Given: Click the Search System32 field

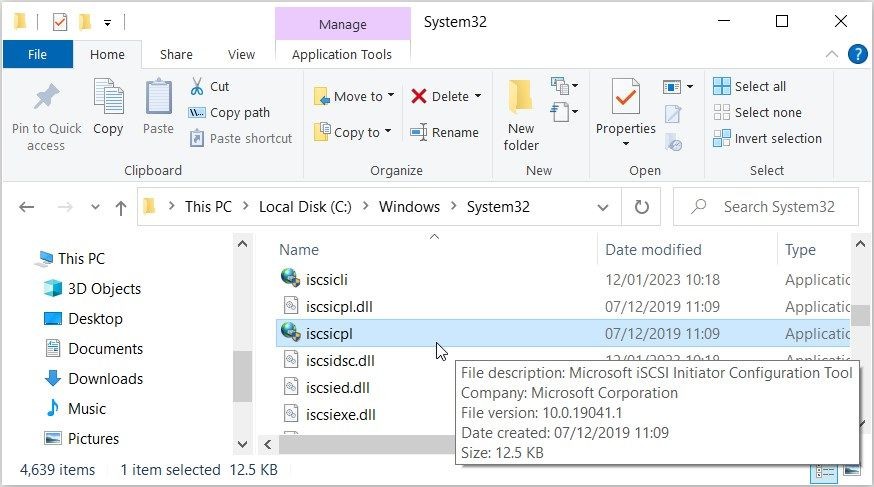Looking at the screenshot, I should tap(766, 207).
